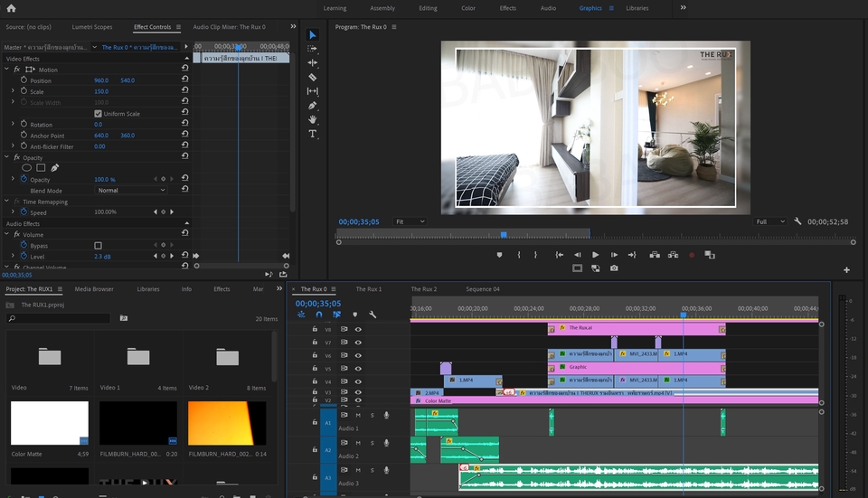
Task: Select the Selection tool arrow
Action: (312, 35)
